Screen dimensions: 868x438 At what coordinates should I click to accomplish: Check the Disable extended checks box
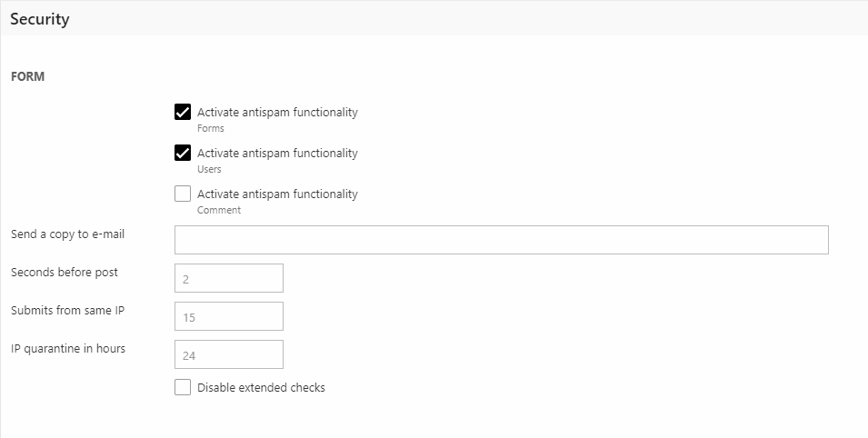tap(183, 388)
